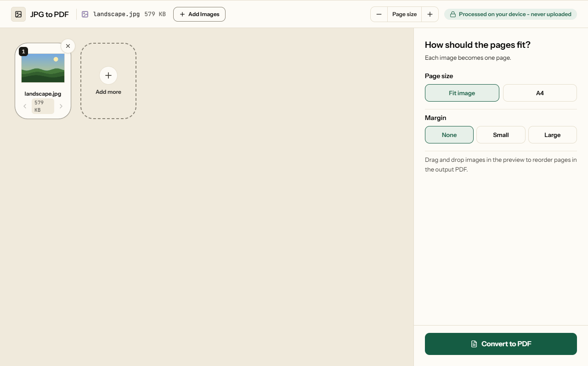The image size is (588, 366).
Task: Set margin to Small
Action: pyautogui.click(x=501, y=135)
